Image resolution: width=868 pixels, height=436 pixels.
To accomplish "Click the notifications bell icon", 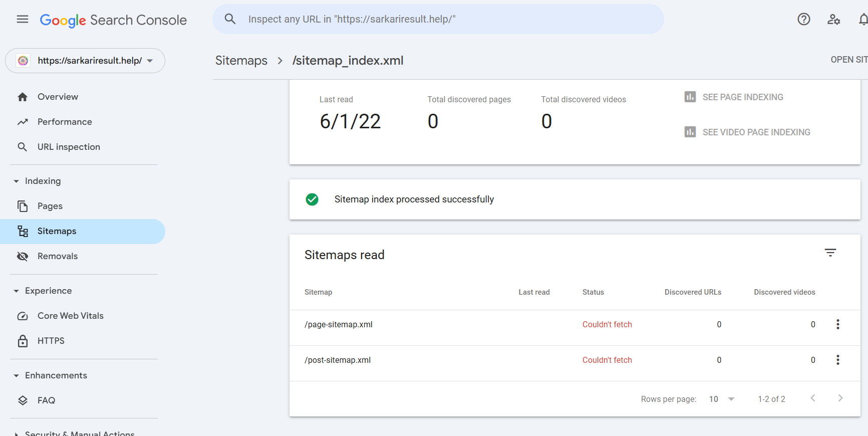I will click(862, 20).
